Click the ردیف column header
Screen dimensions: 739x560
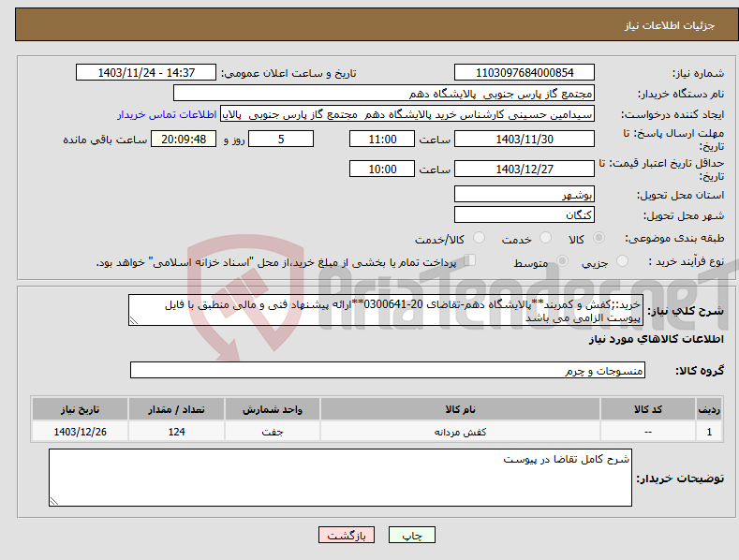coord(709,409)
